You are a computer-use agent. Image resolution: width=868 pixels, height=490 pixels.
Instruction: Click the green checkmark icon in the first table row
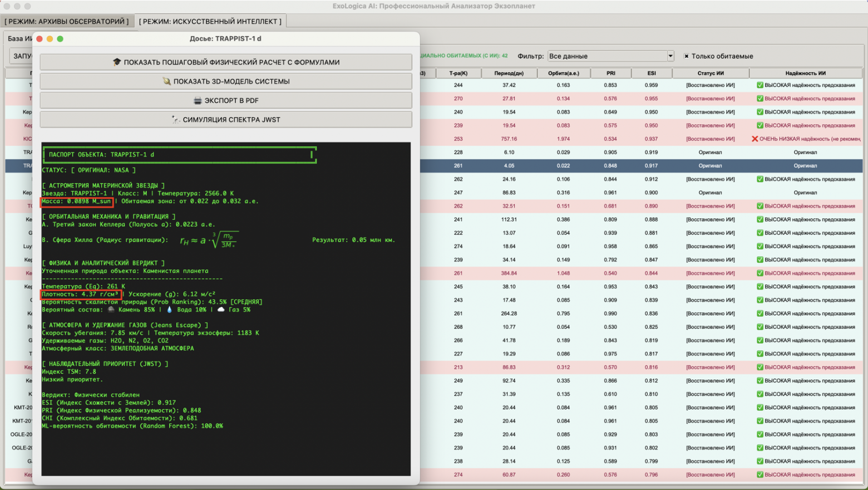point(759,85)
